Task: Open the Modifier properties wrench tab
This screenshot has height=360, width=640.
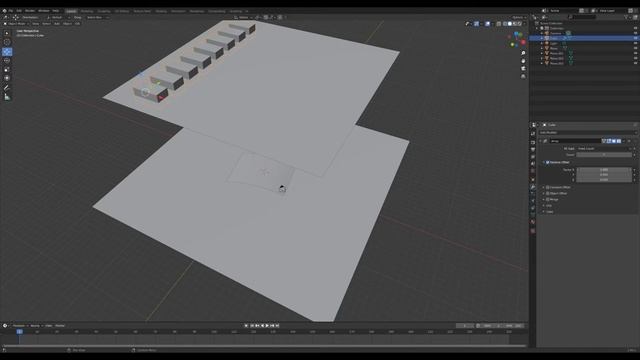Action: (533, 187)
